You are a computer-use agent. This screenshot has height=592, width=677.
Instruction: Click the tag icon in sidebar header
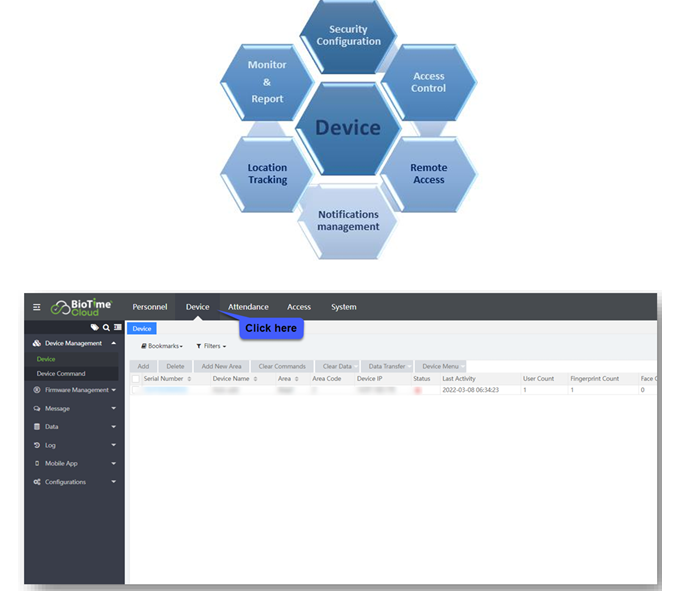(x=95, y=327)
